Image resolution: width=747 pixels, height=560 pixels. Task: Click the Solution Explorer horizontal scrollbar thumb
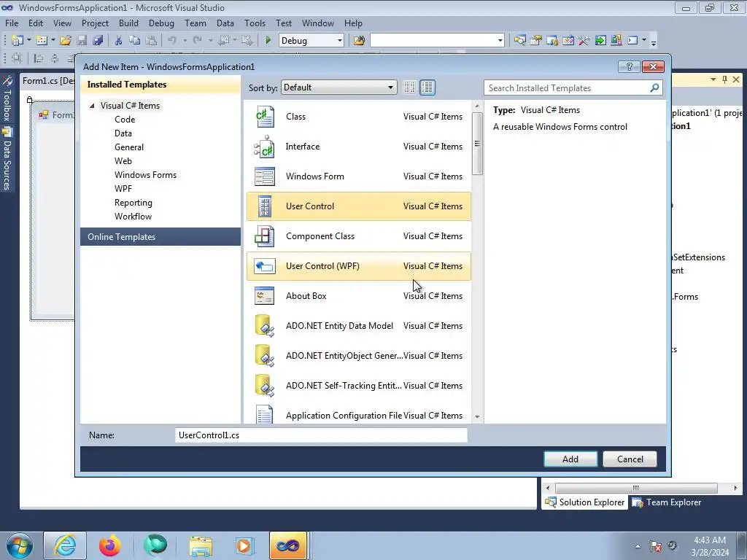(x=636, y=488)
